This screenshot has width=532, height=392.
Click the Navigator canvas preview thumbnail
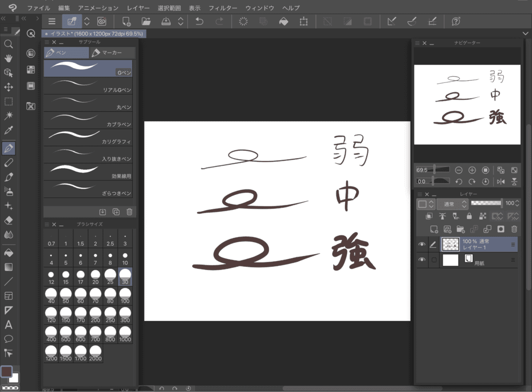(467, 104)
